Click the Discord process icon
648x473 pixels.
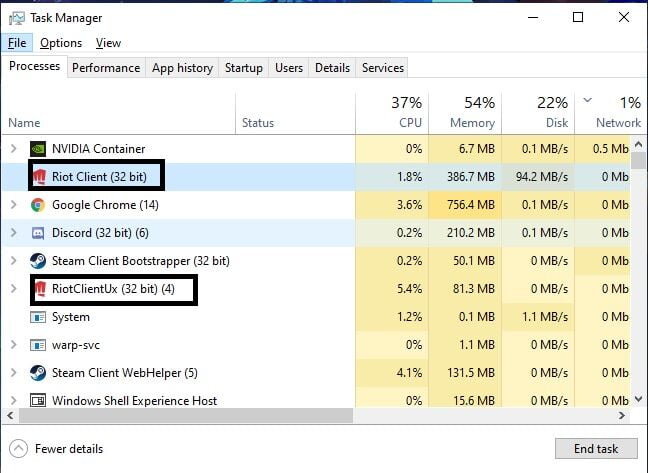[x=38, y=233]
